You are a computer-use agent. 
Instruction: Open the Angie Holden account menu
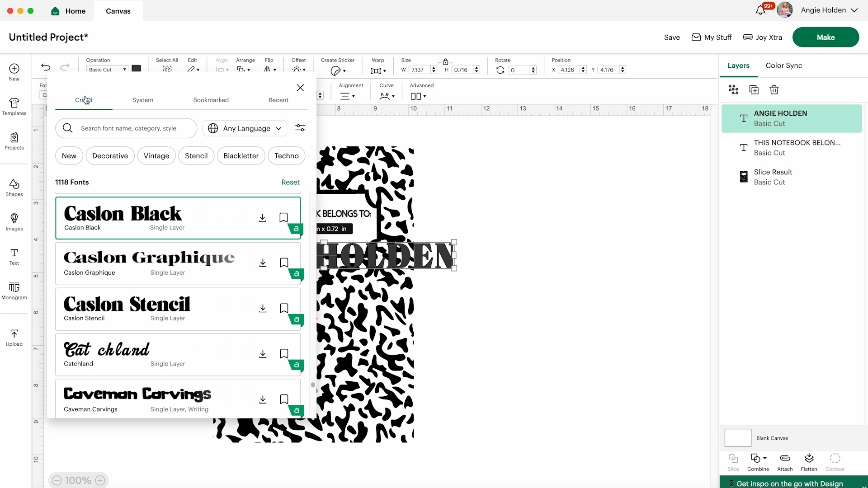click(x=829, y=10)
